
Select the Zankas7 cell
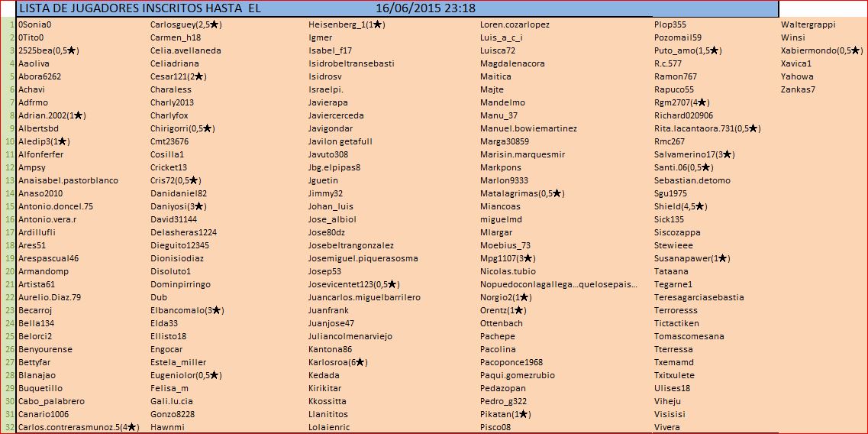click(798, 89)
